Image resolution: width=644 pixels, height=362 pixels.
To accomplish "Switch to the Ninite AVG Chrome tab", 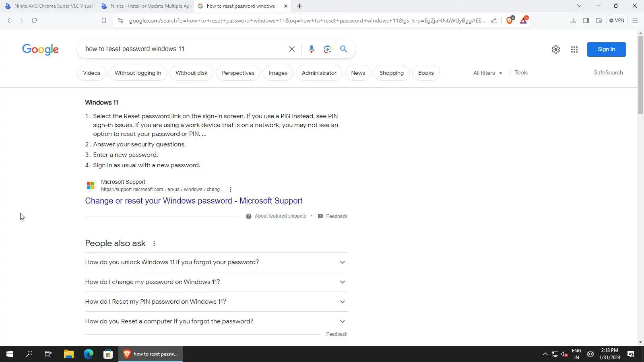I will click(48, 6).
